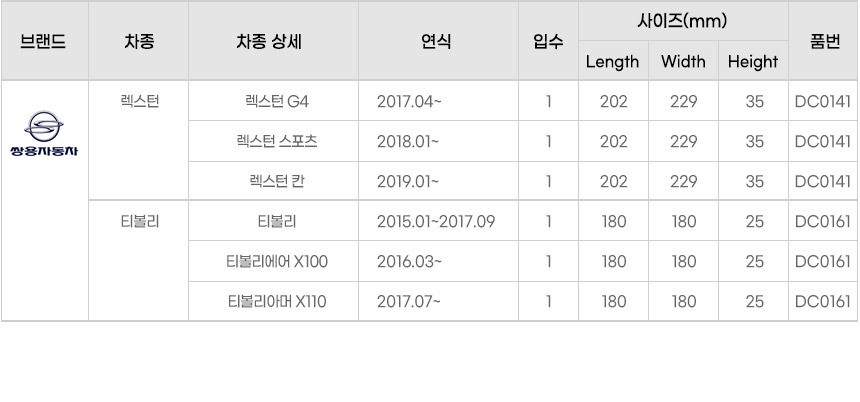Click part number DC0141 for 렉스턴 G4
860x402 pixels.
click(822, 101)
